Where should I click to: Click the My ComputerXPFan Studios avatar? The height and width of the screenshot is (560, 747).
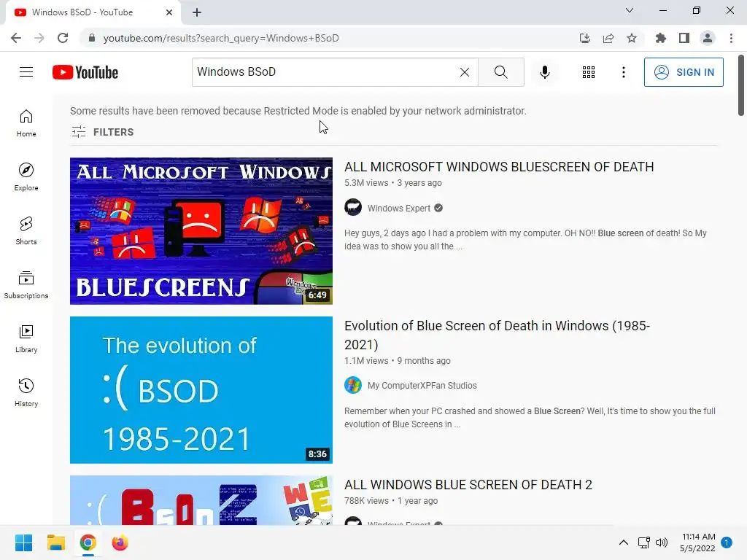click(x=353, y=385)
